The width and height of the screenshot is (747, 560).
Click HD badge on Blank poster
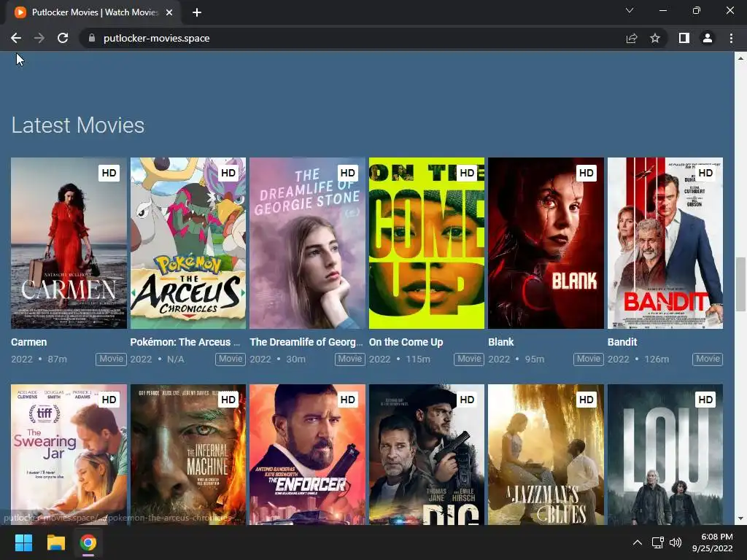click(586, 173)
